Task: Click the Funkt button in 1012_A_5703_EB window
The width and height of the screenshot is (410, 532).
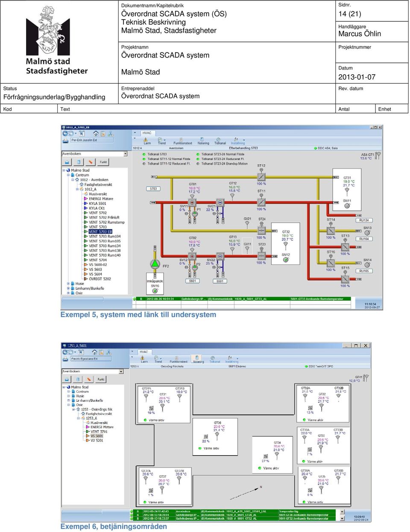Action: tap(103, 162)
